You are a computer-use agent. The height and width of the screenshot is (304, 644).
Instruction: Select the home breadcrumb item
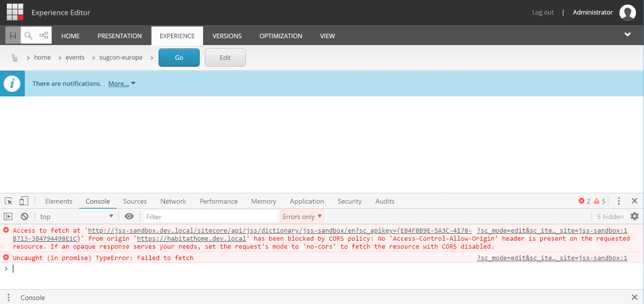[x=42, y=58]
